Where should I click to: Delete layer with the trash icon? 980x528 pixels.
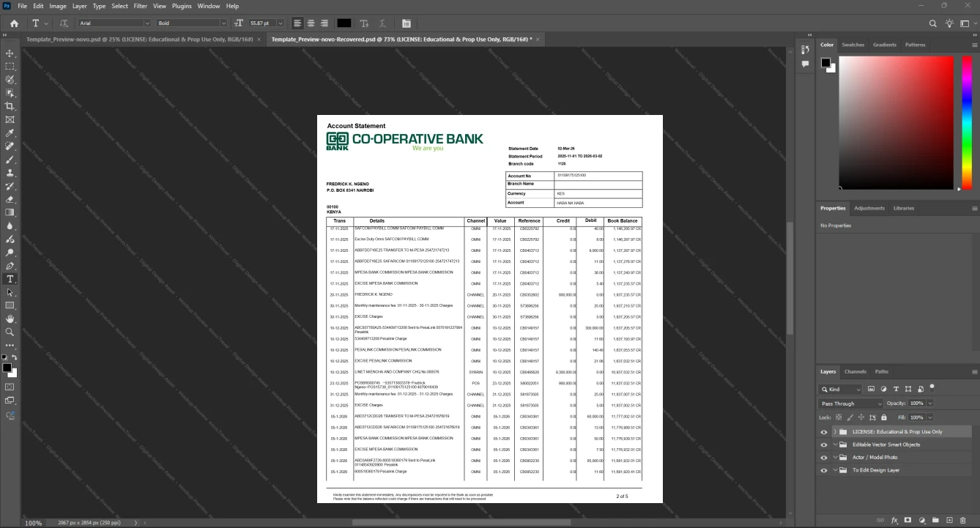tap(964, 520)
